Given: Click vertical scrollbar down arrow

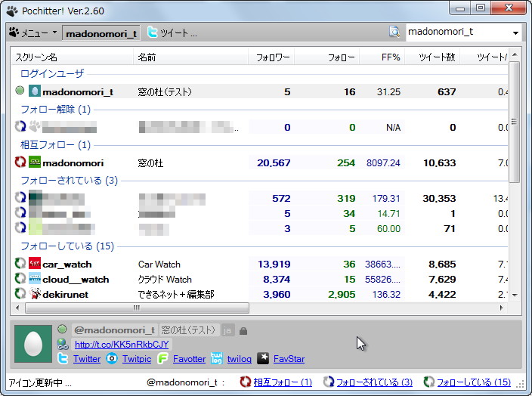Looking at the screenshot, I should (515, 295).
